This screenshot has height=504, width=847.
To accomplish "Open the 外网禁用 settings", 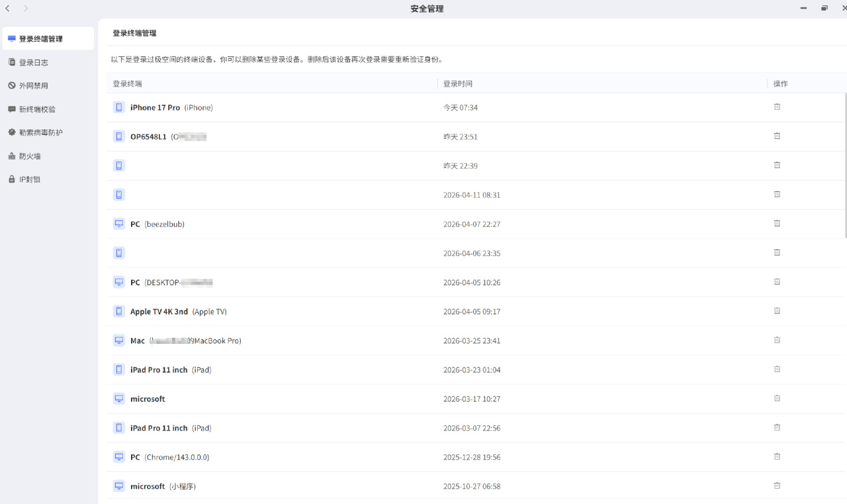I will tap(48, 86).
